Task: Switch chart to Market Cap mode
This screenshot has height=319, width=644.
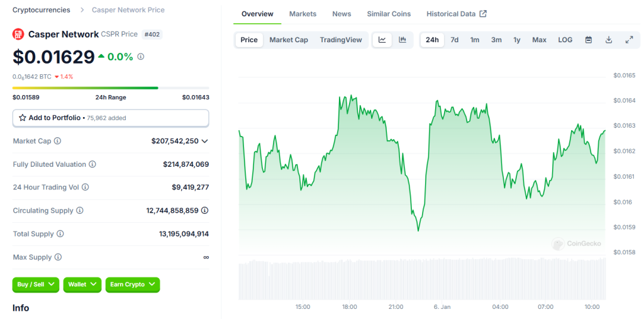Action: pyautogui.click(x=289, y=40)
